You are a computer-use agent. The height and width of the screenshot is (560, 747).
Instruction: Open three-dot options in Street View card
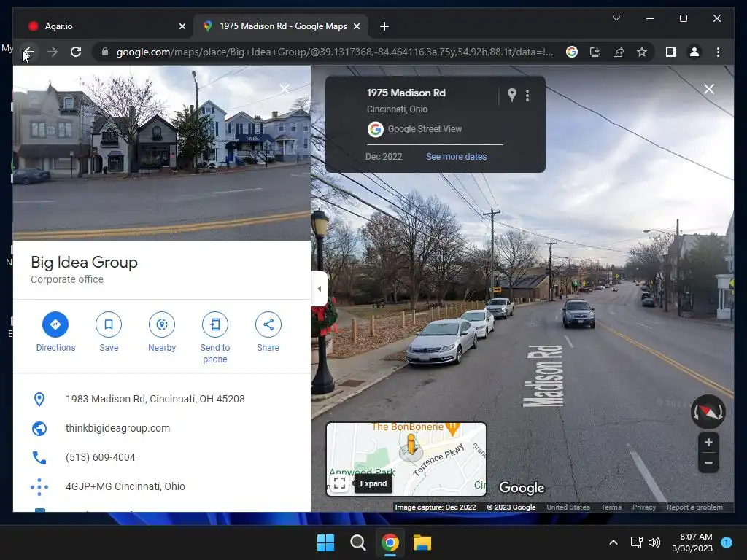pos(527,96)
